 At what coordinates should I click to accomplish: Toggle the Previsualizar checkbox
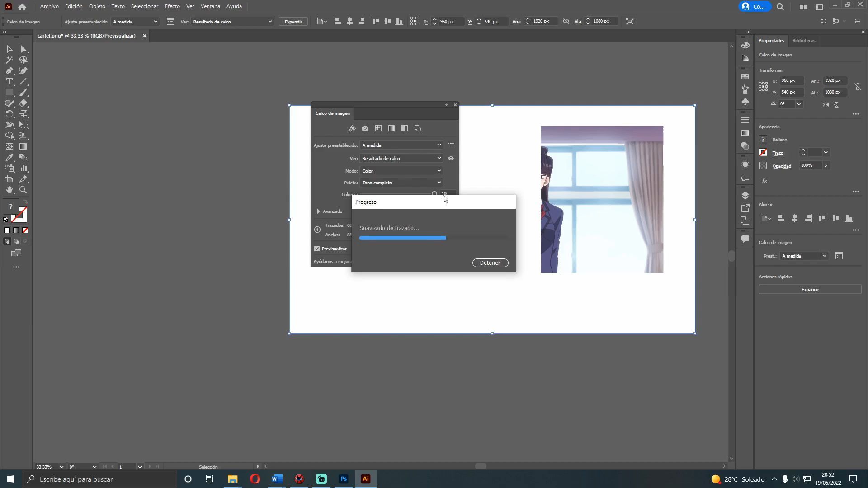[317, 249]
